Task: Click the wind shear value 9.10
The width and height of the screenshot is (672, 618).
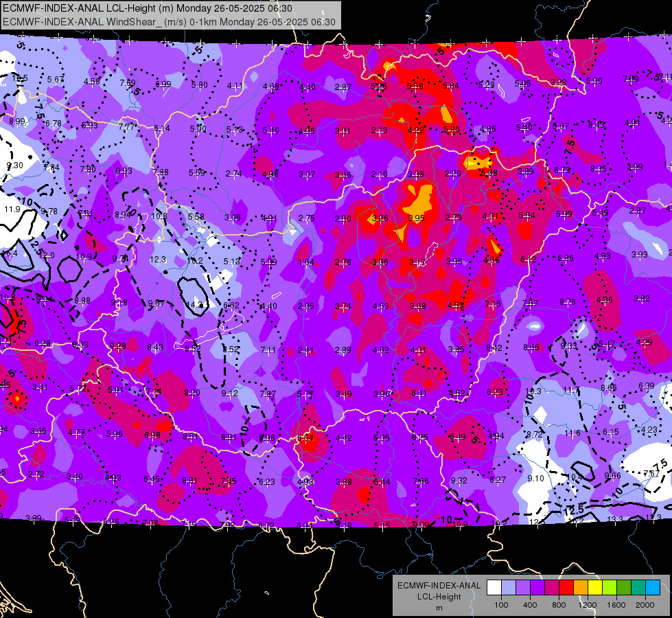Action: coord(535,478)
